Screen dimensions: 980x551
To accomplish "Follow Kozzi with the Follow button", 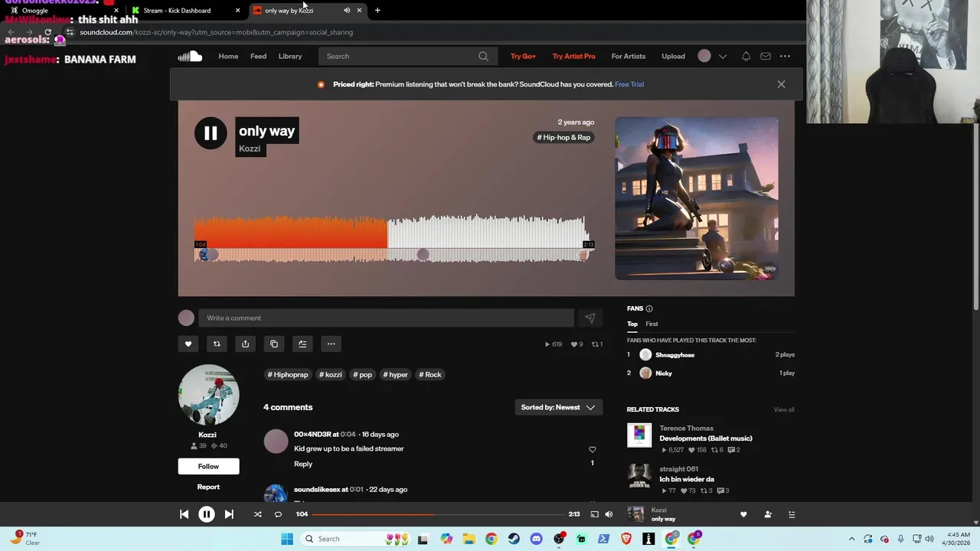I will (x=208, y=466).
